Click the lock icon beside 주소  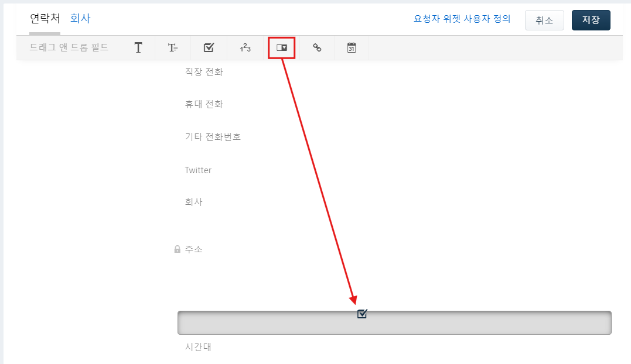(x=177, y=249)
